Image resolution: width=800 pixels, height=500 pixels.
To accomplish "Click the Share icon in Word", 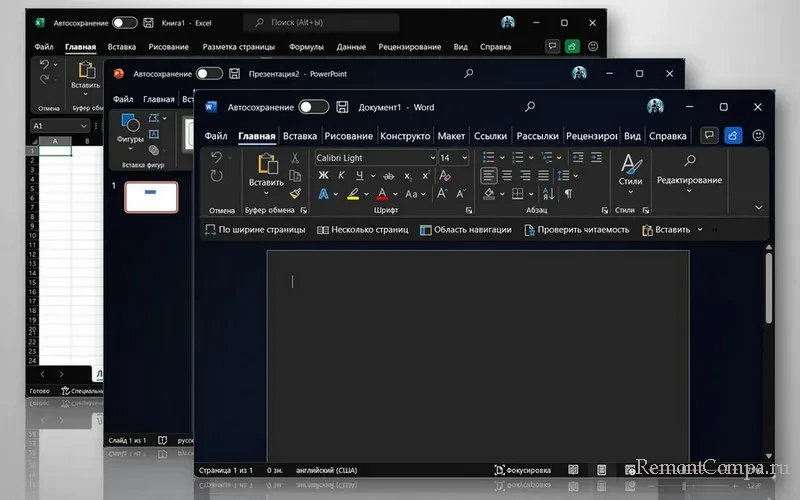I will 733,136.
